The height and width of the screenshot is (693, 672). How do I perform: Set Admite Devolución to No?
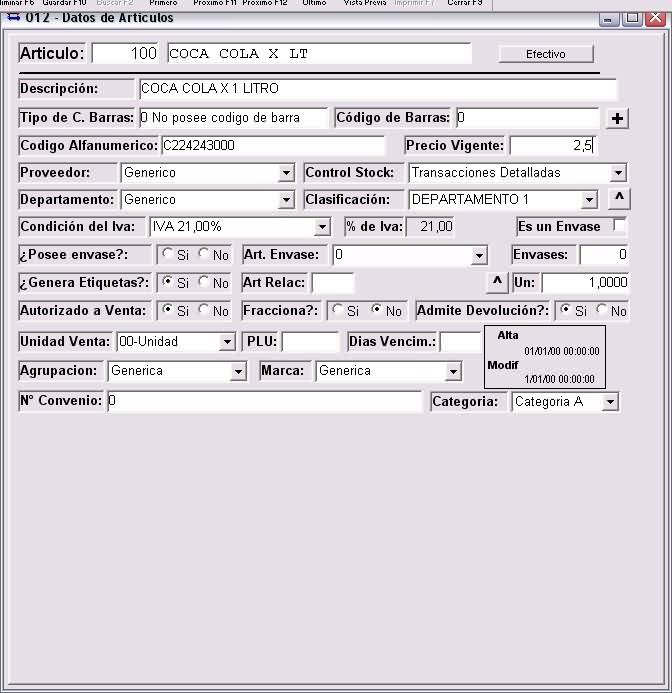601,309
